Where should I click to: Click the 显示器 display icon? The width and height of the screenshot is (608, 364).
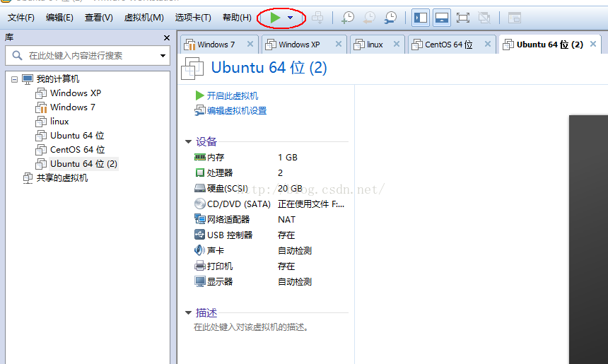[x=199, y=281]
